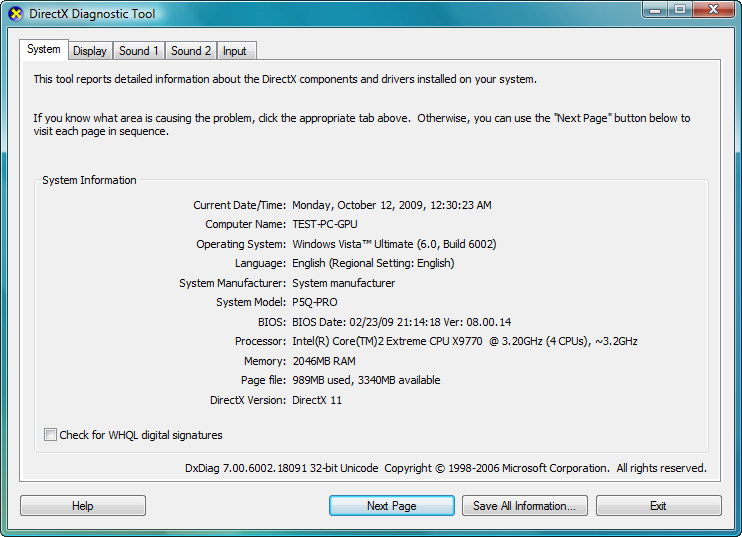Click the DirectX 11 version value

317,400
